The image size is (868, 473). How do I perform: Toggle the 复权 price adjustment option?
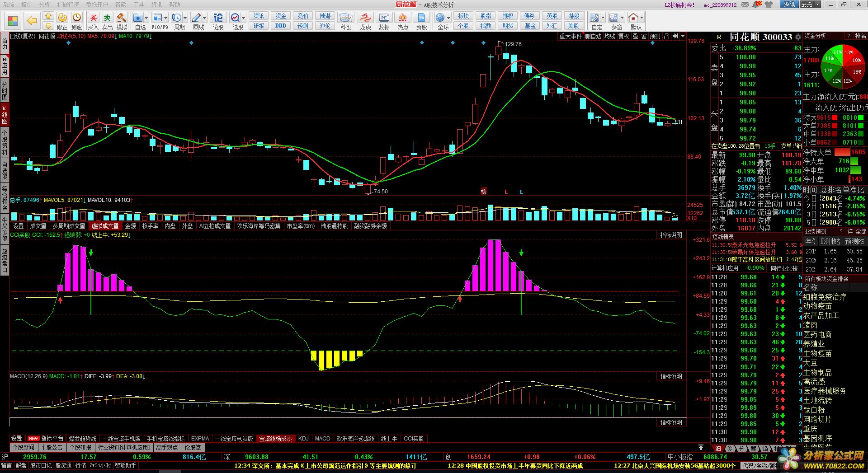624,36
